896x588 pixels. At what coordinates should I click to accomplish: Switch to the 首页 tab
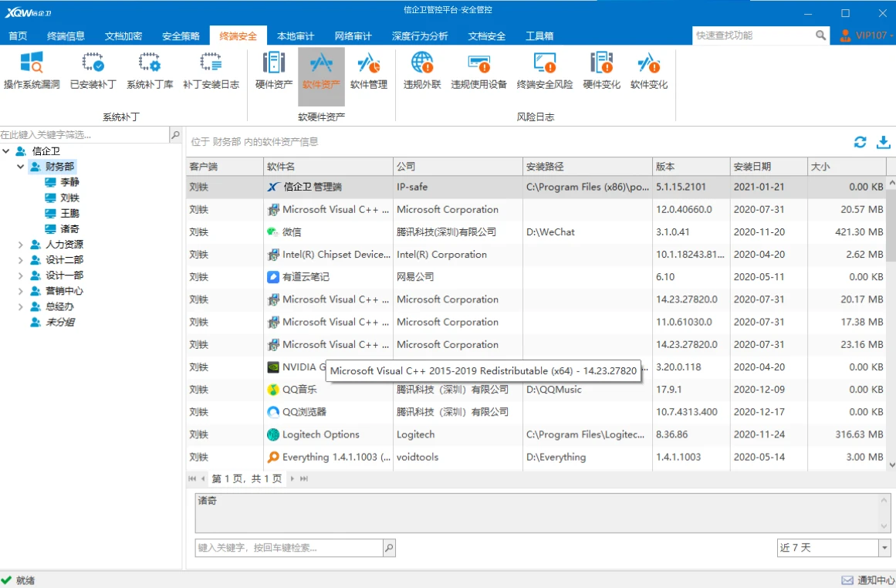click(x=18, y=36)
